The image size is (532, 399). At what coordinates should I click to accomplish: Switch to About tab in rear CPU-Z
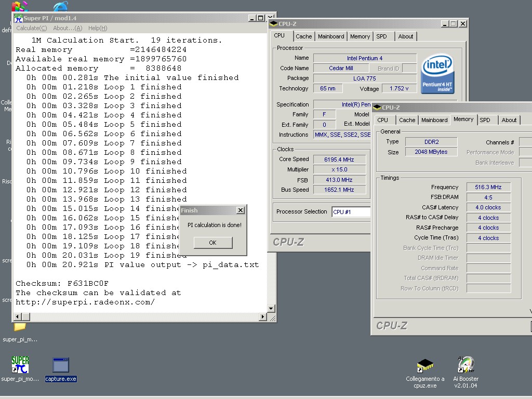coord(405,36)
